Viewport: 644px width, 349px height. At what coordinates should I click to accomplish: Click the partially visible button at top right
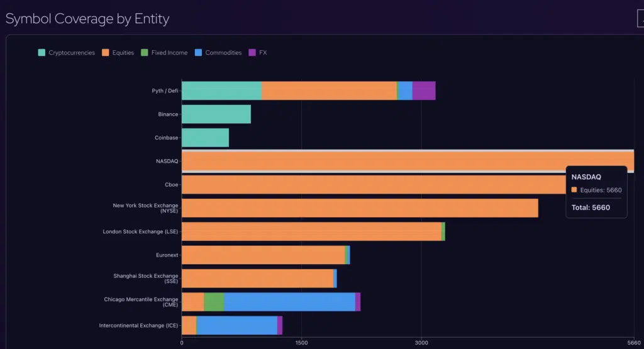[641, 18]
